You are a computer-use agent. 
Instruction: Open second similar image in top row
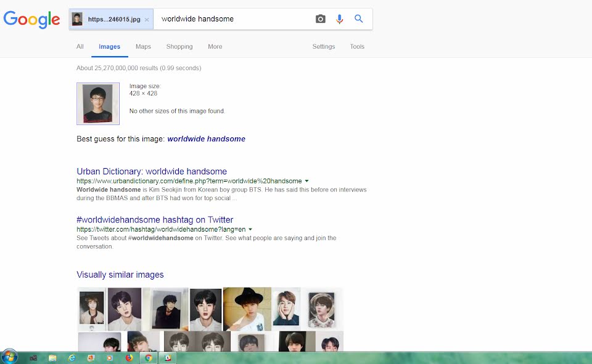point(125,309)
